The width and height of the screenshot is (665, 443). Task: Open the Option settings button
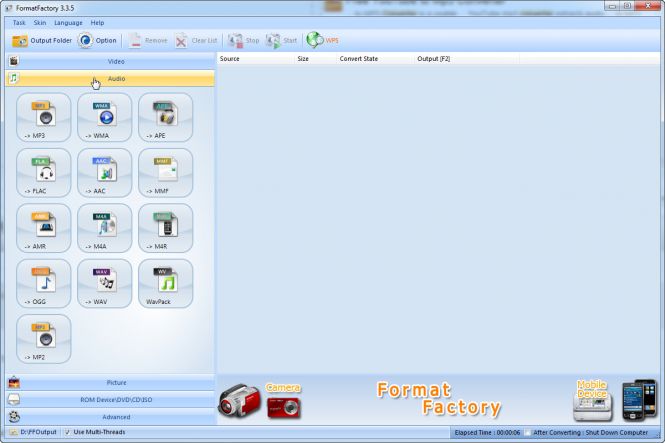pos(97,41)
